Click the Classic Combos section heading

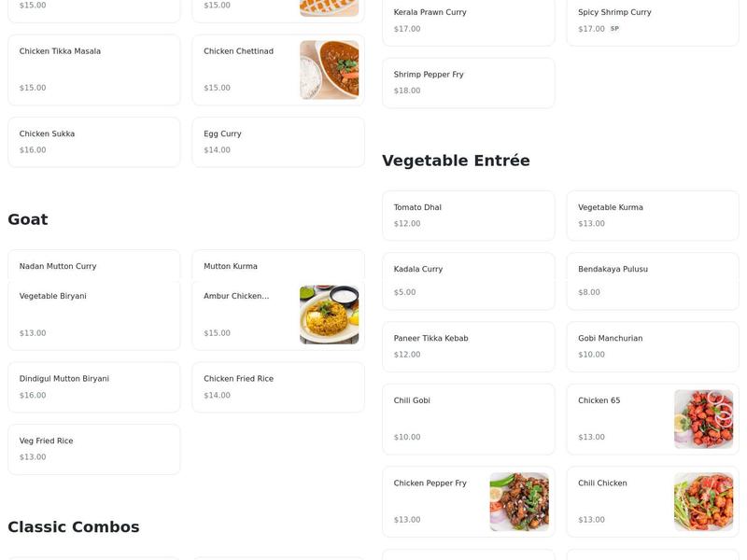[x=73, y=525]
